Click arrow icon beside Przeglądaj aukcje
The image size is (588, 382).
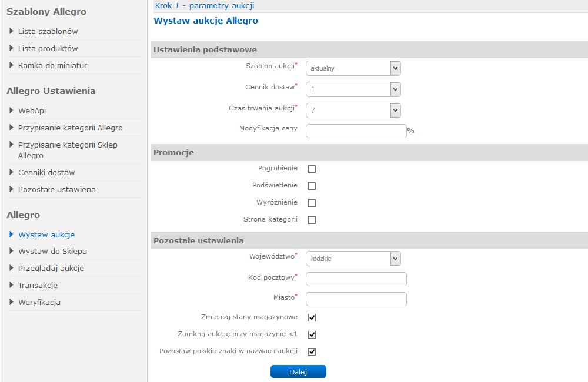pos(11,268)
